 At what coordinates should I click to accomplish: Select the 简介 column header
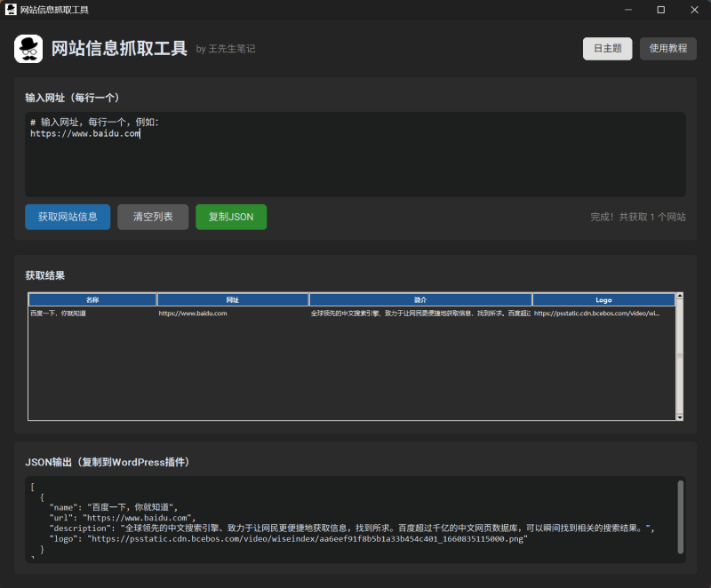420,299
